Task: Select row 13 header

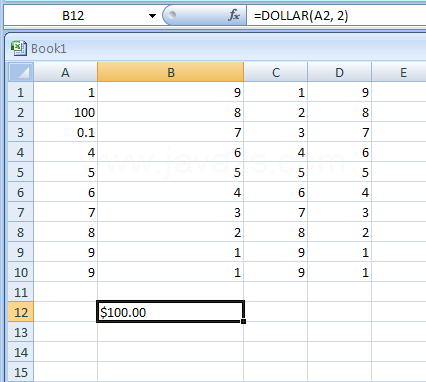Action: click(x=21, y=332)
